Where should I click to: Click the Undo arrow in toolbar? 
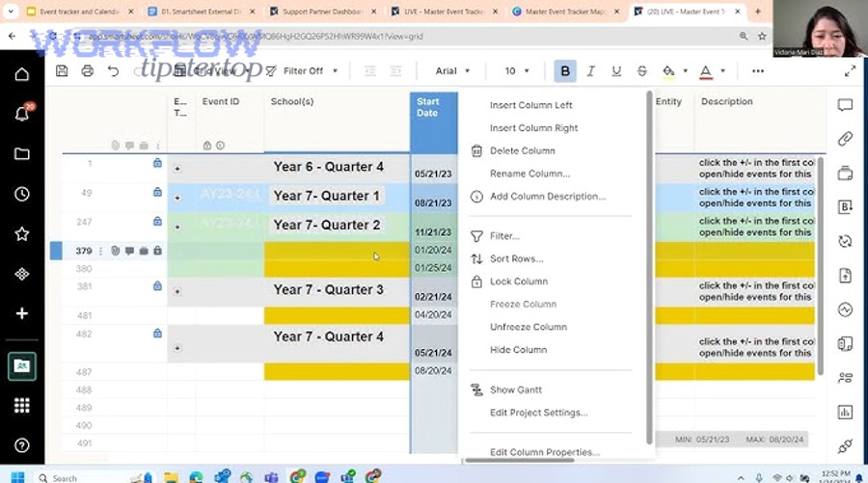point(113,70)
